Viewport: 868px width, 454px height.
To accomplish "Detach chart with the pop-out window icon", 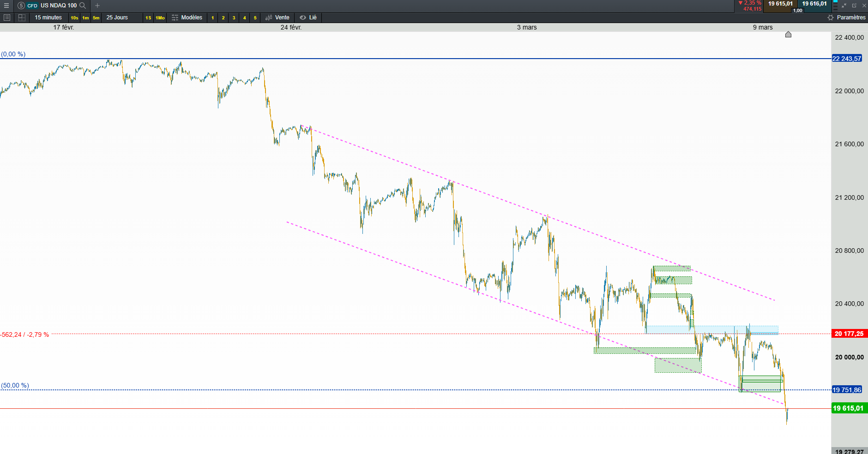I will pos(854,6).
